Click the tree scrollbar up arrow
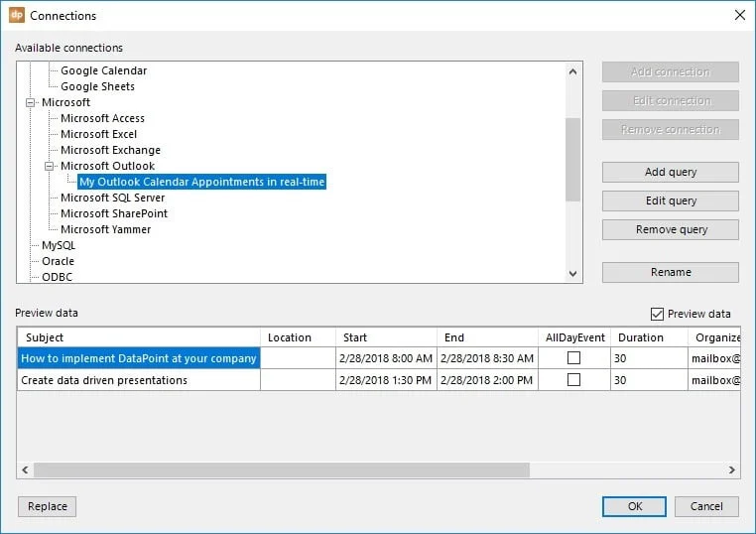 click(x=572, y=71)
